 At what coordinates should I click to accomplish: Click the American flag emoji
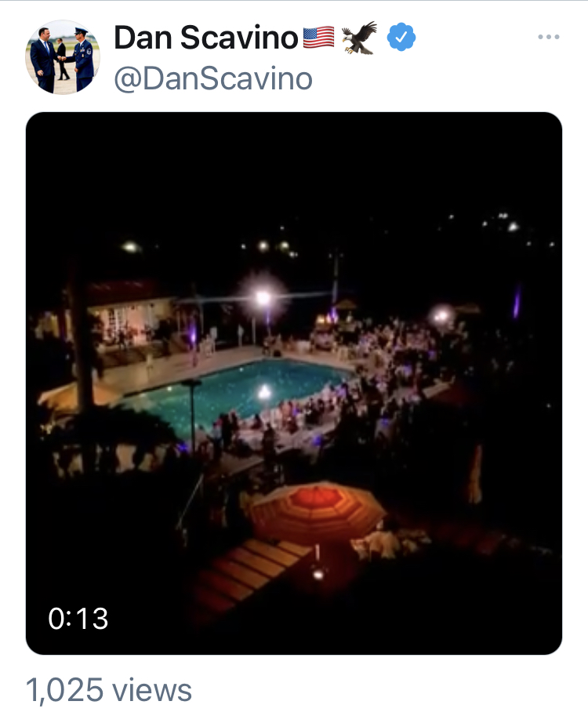click(318, 38)
